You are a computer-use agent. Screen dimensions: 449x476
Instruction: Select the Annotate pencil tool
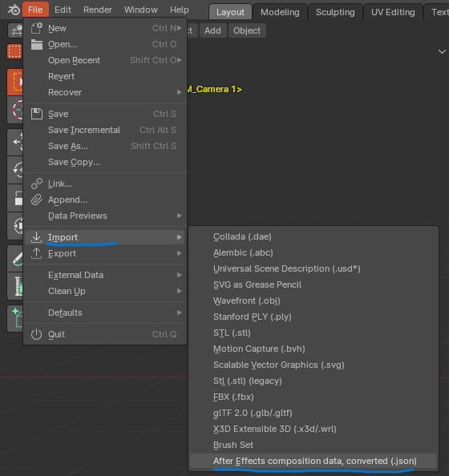[15, 259]
